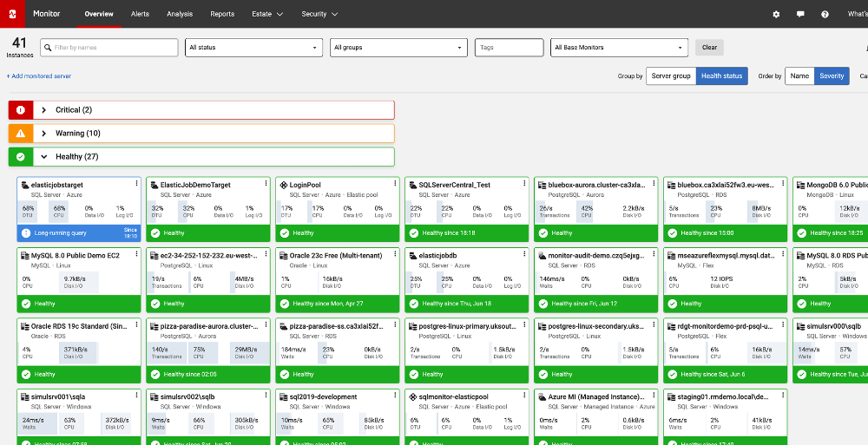
Task: Open the MySQL 8.0 Public Demo EC2 kebab menu
Action: [137, 255]
